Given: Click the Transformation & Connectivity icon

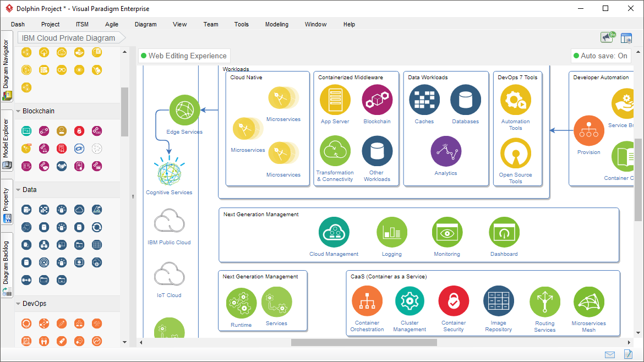Looking at the screenshot, I should [335, 151].
